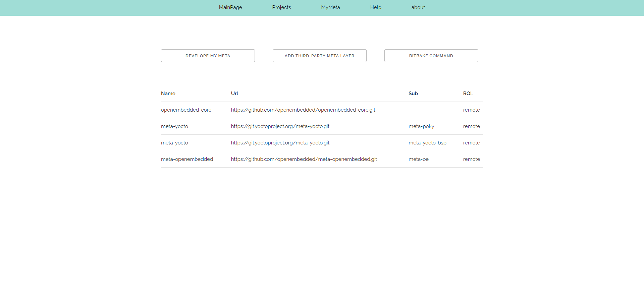
Task: Click the DEVELOP MY META button
Action: tap(208, 56)
